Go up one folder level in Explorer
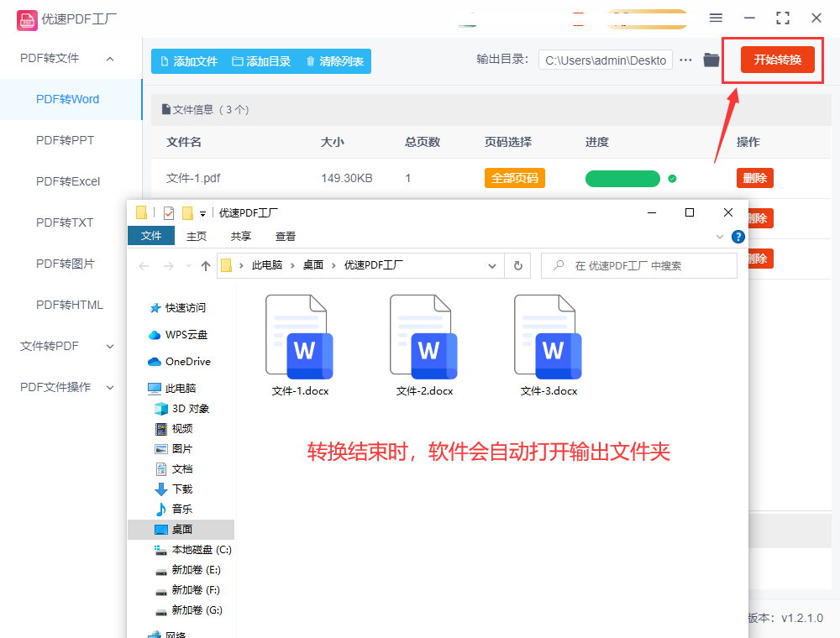840x638 pixels. click(206, 266)
